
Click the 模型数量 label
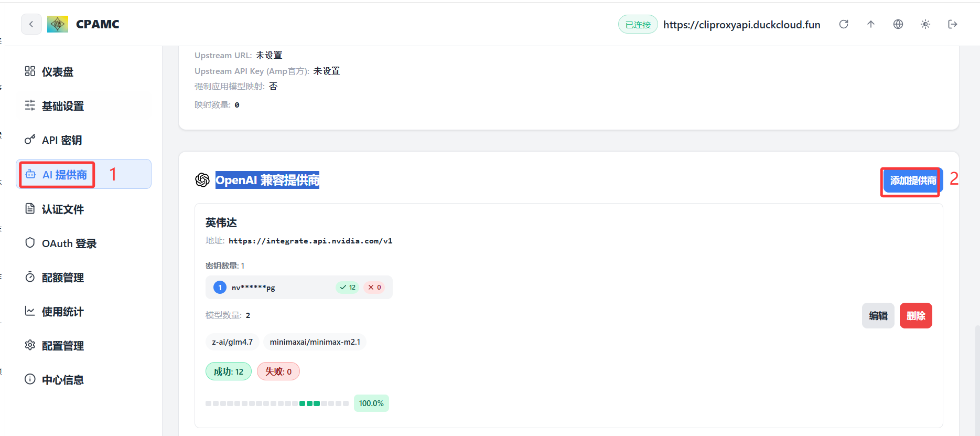(x=223, y=315)
